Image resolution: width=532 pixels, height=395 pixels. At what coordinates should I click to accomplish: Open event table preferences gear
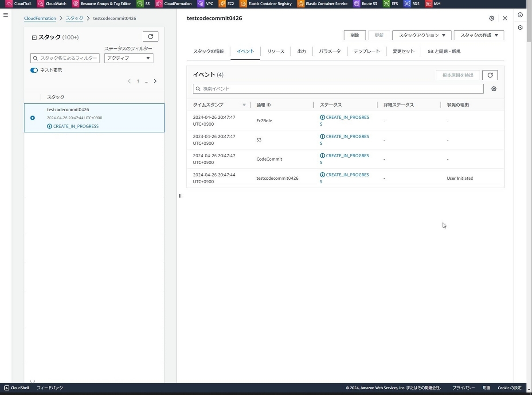494,89
